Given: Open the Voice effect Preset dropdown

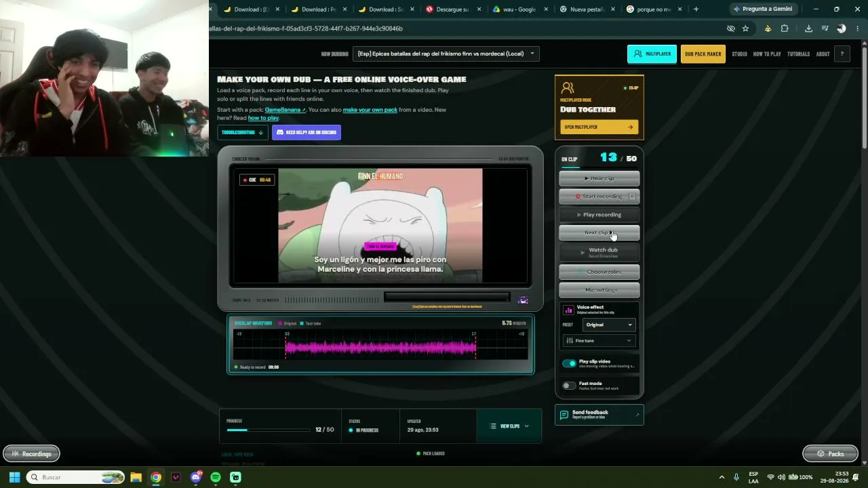Looking at the screenshot, I should coord(609,325).
